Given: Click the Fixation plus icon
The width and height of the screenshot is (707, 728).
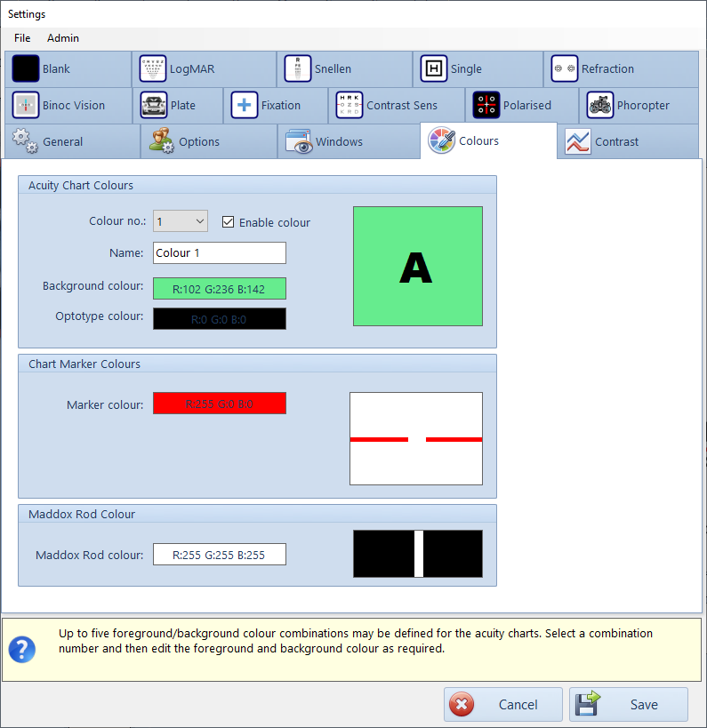Looking at the screenshot, I should pyautogui.click(x=244, y=105).
